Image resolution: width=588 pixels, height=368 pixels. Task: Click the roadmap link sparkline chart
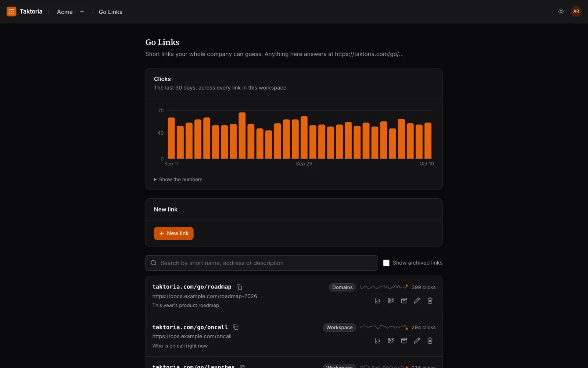click(384, 287)
